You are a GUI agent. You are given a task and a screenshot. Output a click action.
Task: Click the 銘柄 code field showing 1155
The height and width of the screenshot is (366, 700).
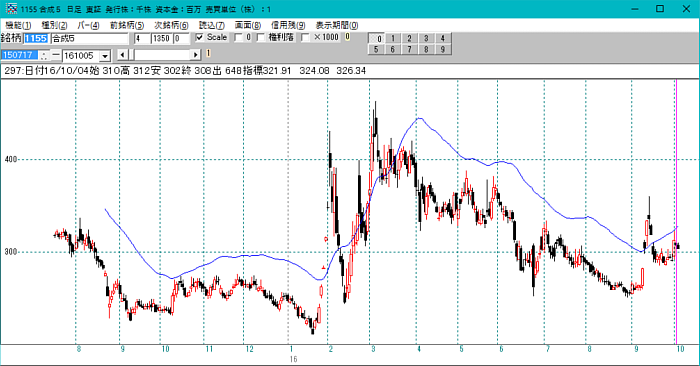click(x=36, y=39)
